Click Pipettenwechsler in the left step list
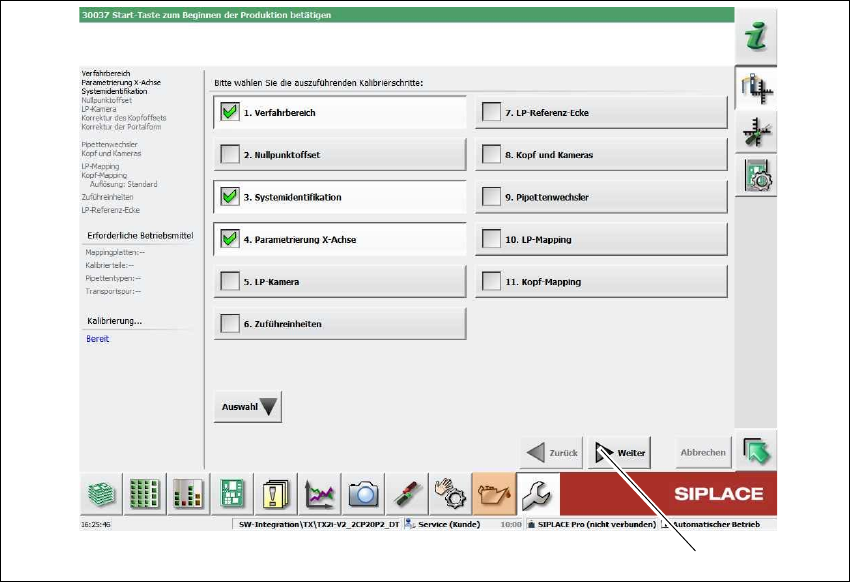 pos(110,144)
